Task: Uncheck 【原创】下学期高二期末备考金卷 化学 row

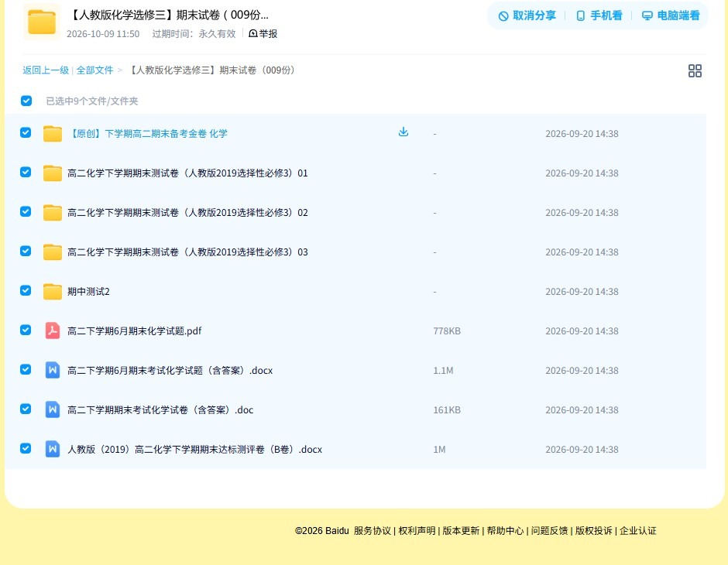Action: click(26, 132)
